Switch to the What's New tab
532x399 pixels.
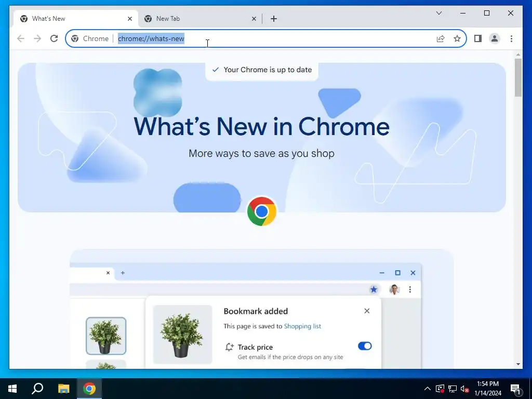pyautogui.click(x=76, y=19)
